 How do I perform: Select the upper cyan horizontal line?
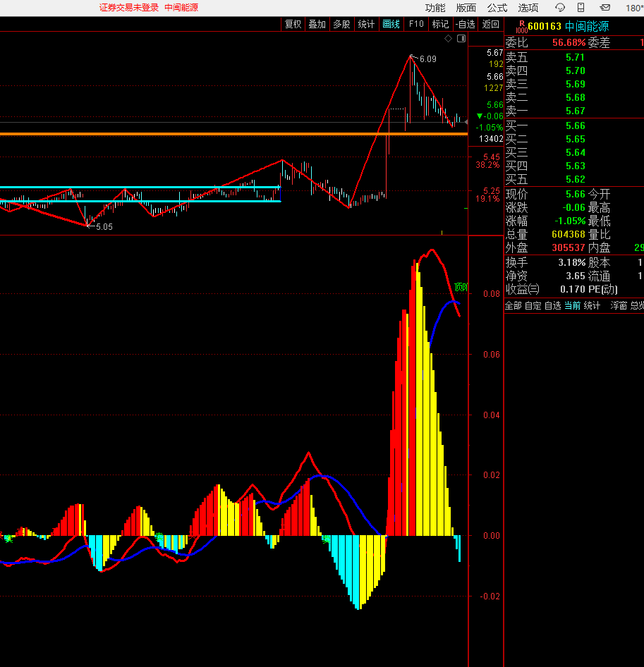140,187
